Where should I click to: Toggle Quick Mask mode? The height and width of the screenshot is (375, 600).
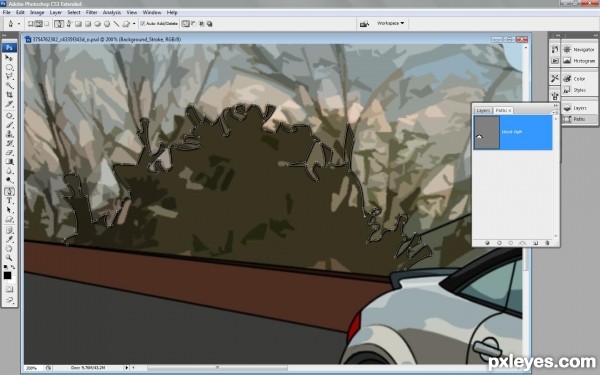tap(9, 289)
